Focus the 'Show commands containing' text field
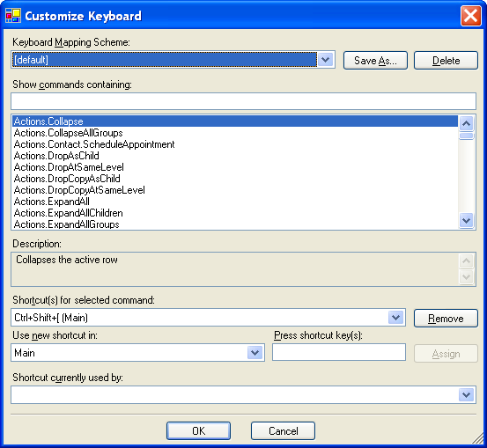This screenshot has height=448, width=487. (x=243, y=101)
